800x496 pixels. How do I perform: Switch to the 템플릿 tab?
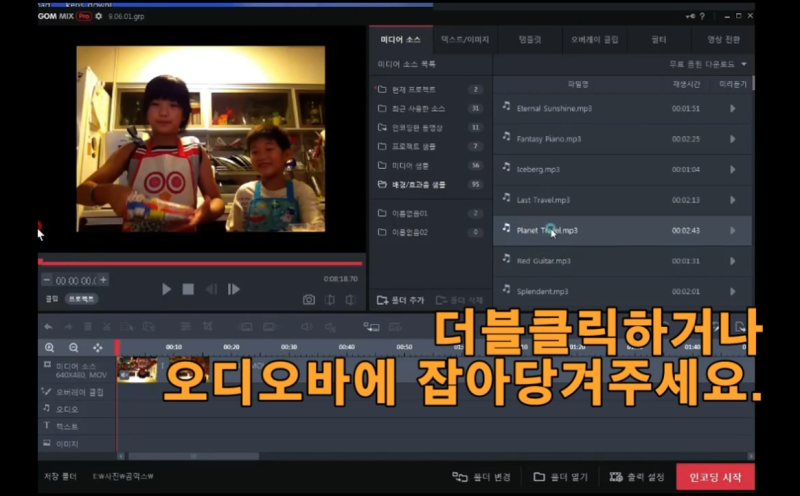coord(530,39)
